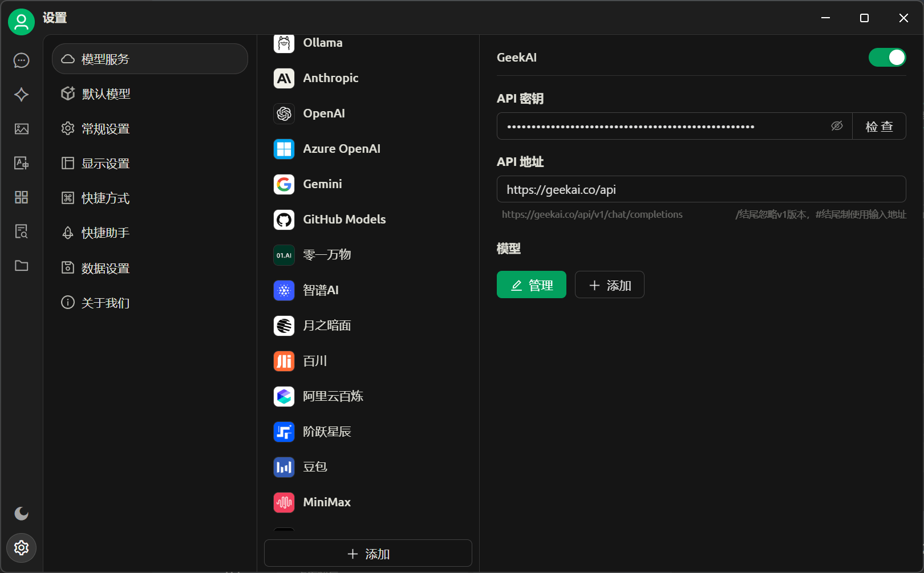Image resolution: width=924 pixels, height=573 pixels.
Task: Select the 月之暗面 provider icon
Action: coord(284,326)
